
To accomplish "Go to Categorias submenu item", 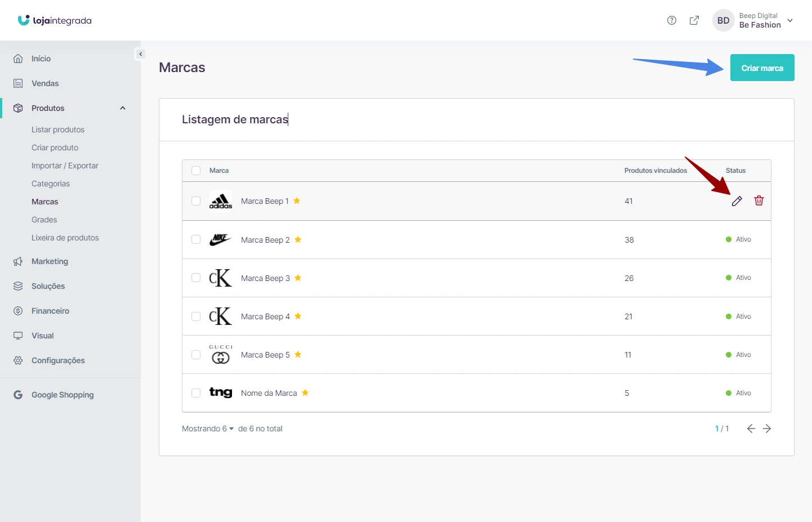I will point(51,184).
